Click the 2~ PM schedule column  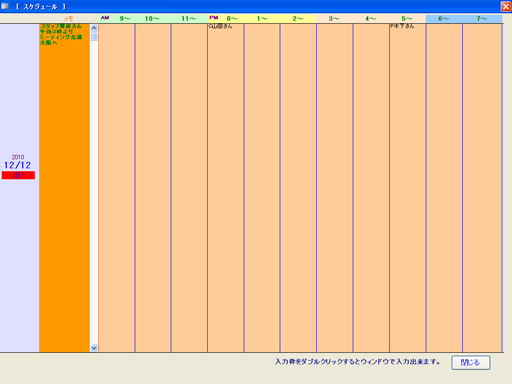tap(298, 188)
